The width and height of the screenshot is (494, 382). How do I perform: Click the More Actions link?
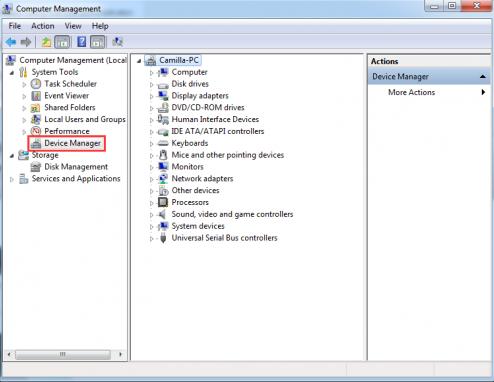[x=411, y=92]
